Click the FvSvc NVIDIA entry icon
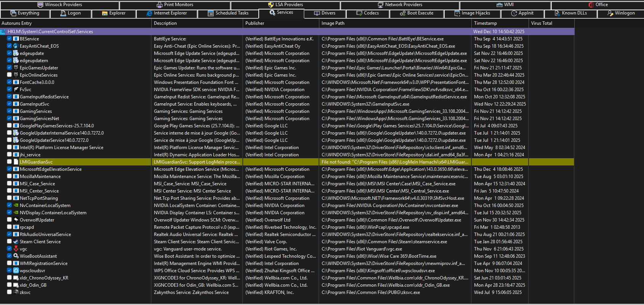This screenshot has width=644, height=305. pos(16,90)
